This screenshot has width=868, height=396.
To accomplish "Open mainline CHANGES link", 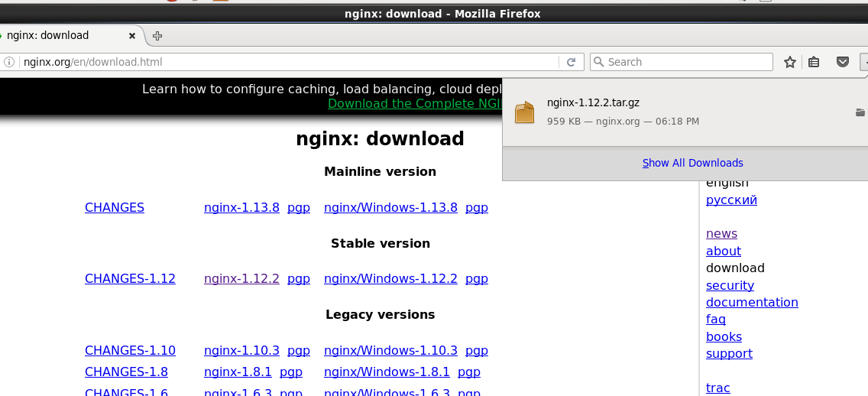I will tap(115, 208).
